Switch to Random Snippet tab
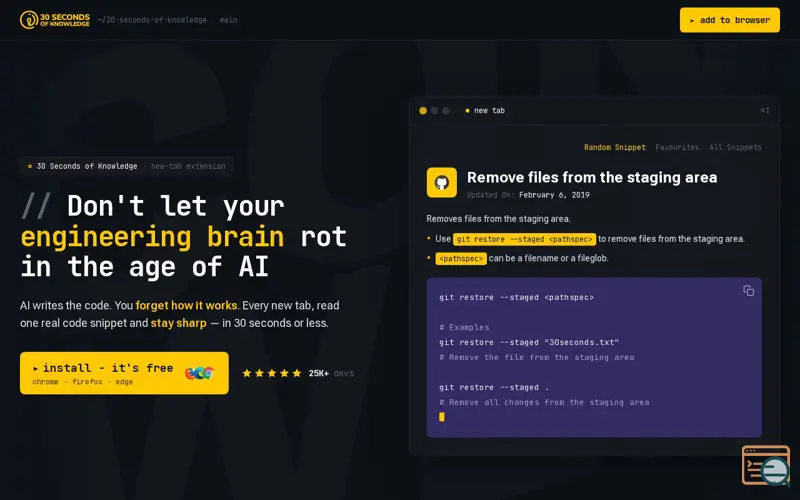The image size is (800, 500). 614,147
